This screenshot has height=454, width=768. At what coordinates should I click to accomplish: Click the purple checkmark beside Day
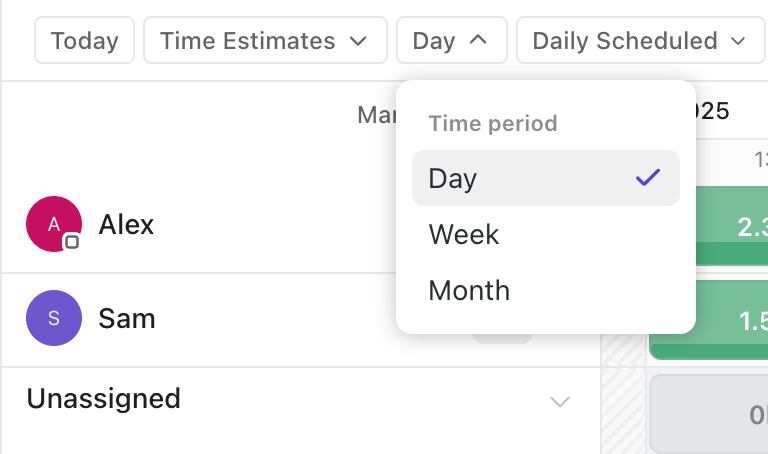[648, 178]
